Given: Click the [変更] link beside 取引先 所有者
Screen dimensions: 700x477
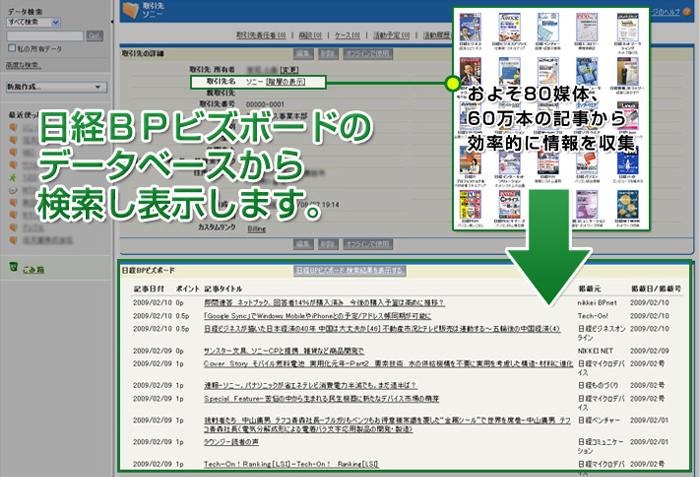Looking at the screenshot, I should (x=289, y=70).
